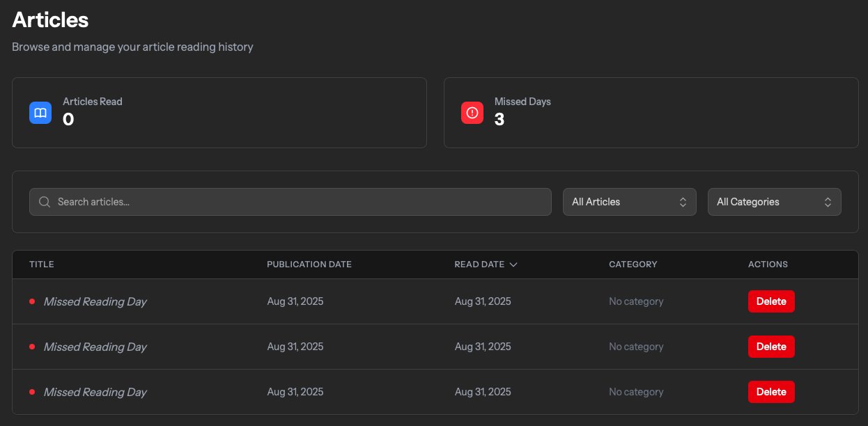Click the Articles Read count of 0
Image resolution: width=868 pixels, height=426 pixels.
tap(68, 120)
